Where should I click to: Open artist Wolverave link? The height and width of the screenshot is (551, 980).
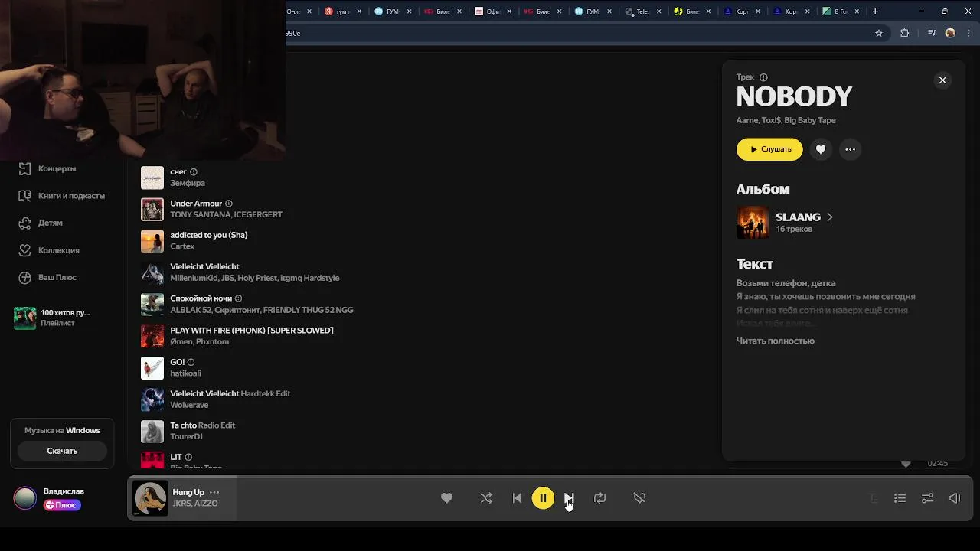pos(189,405)
